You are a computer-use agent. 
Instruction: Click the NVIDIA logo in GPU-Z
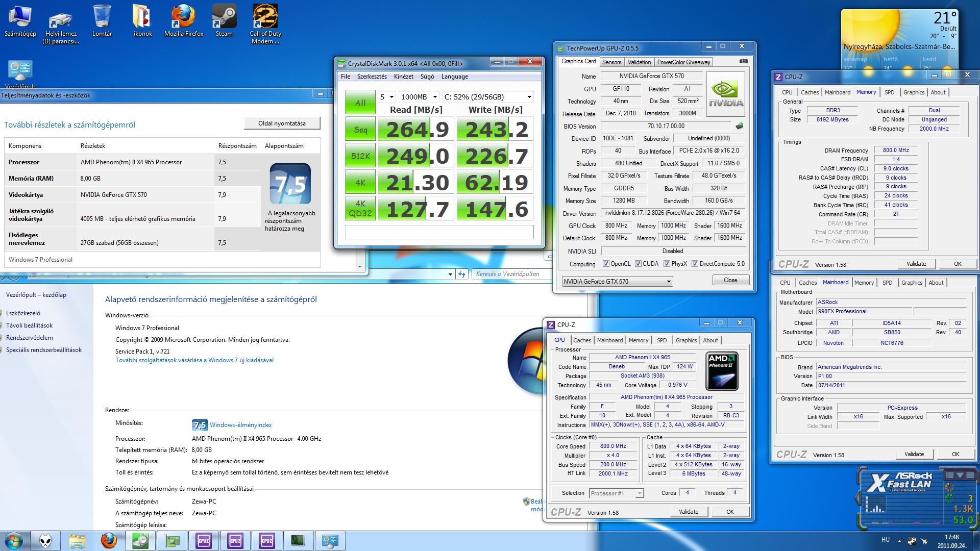(x=726, y=94)
